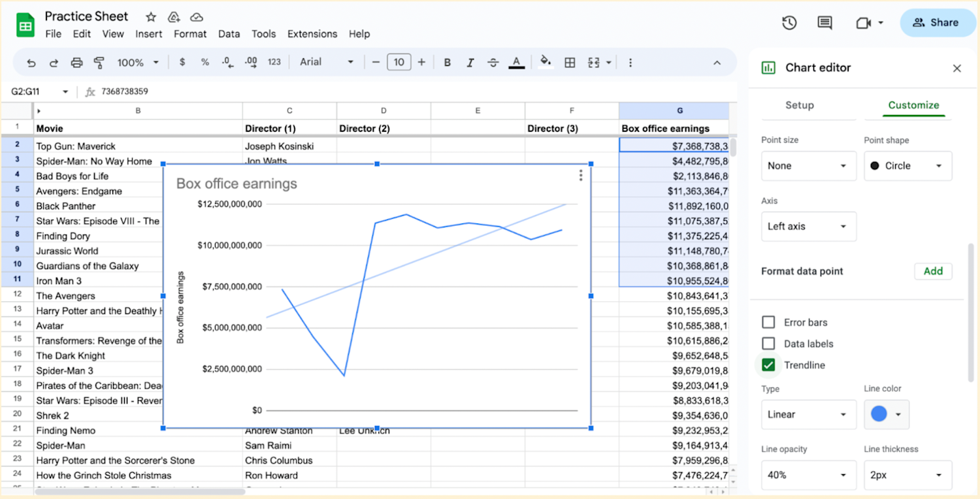
Task: Select column G header
Action: tap(674, 110)
